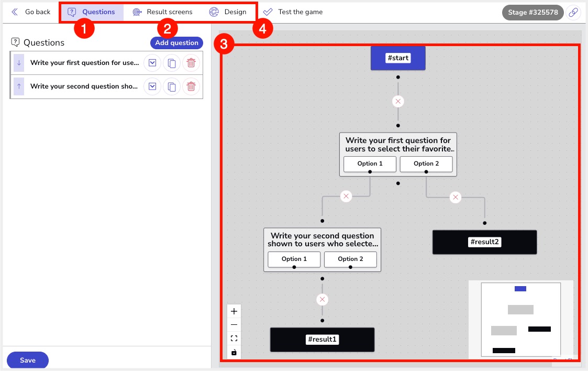Switch to the Design tab

click(228, 12)
